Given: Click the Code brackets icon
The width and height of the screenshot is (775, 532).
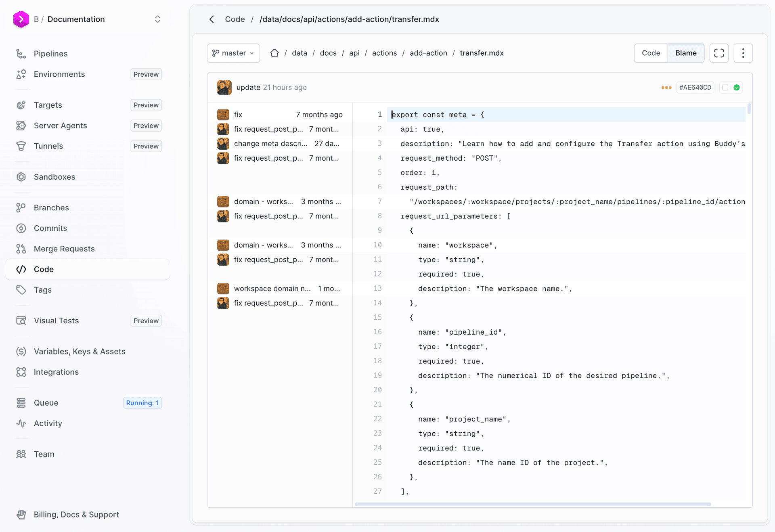Looking at the screenshot, I should (21, 269).
